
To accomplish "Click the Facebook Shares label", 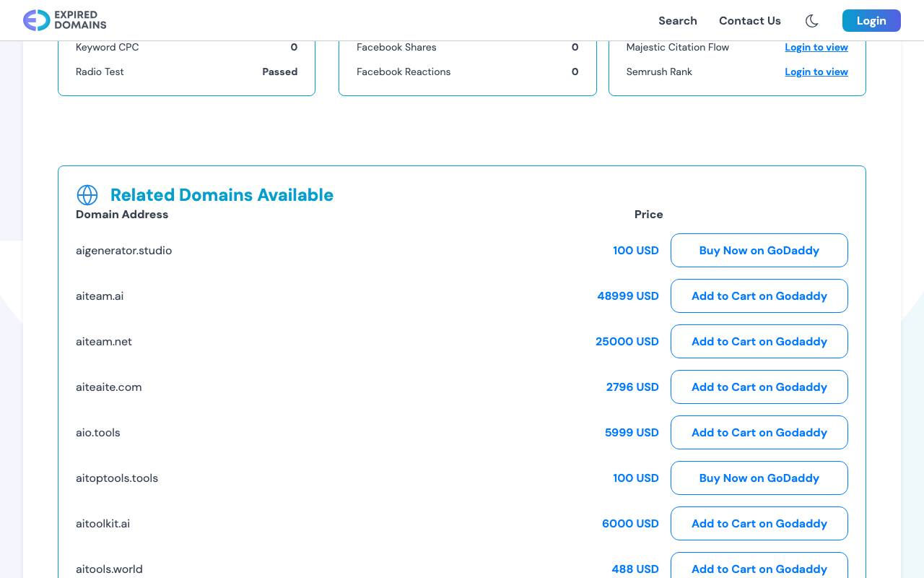I will pyautogui.click(x=396, y=47).
